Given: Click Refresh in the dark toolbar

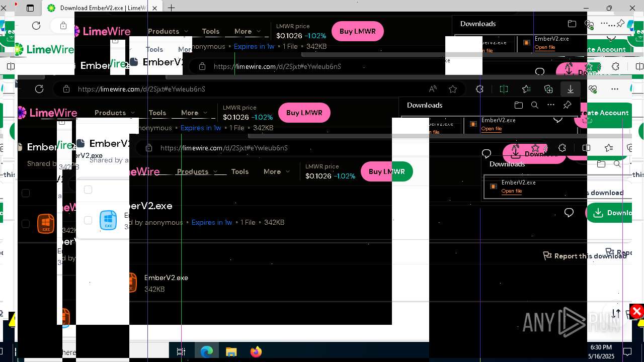Looking at the screenshot, I should [39, 89].
